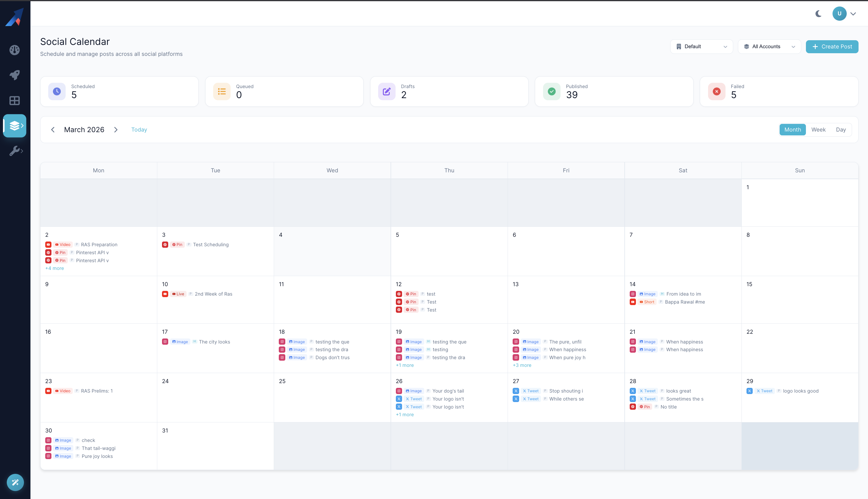Open the dashboard gauge icon in sidebar
Viewport: 868px width, 499px height.
15,50
